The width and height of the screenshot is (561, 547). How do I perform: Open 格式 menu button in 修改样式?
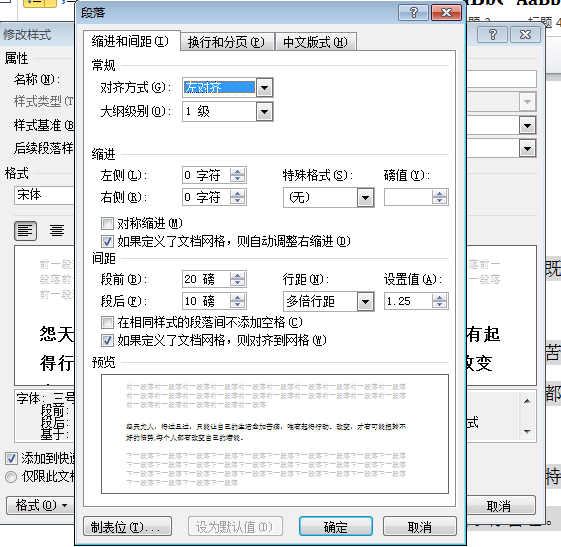click(40, 506)
